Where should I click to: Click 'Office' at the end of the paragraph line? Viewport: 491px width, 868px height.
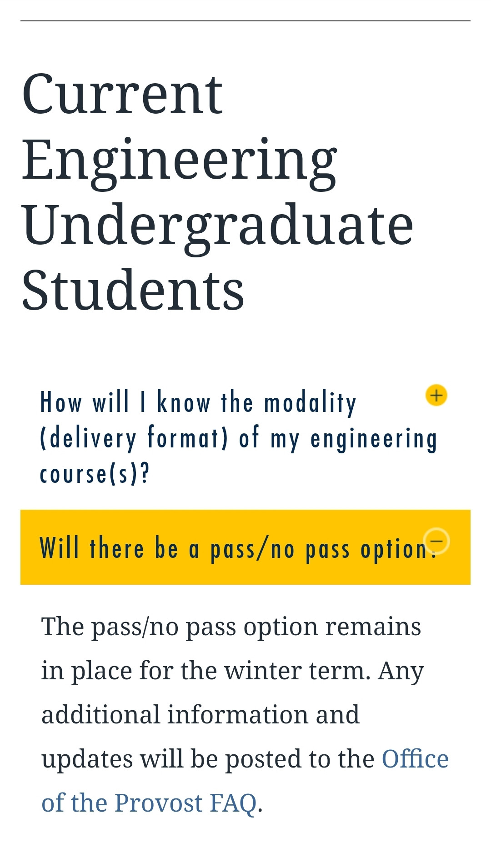click(x=415, y=759)
